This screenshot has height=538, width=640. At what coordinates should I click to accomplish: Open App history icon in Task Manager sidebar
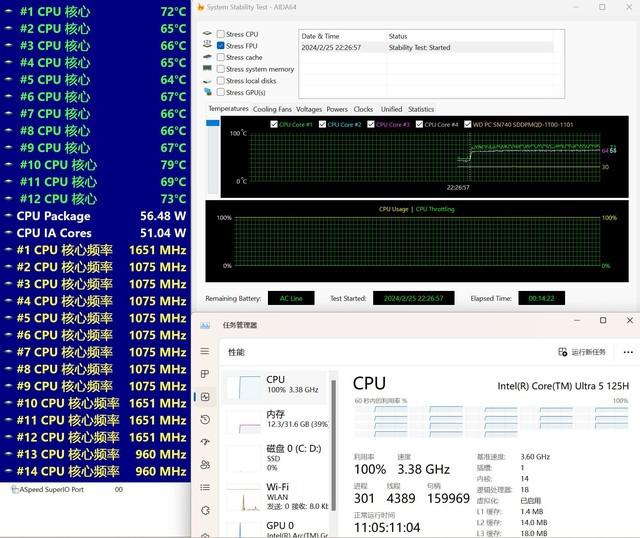point(205,419)
